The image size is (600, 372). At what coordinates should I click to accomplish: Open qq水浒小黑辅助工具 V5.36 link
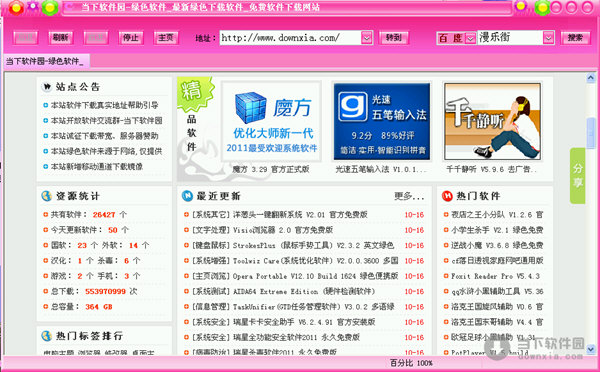(497, 291)
